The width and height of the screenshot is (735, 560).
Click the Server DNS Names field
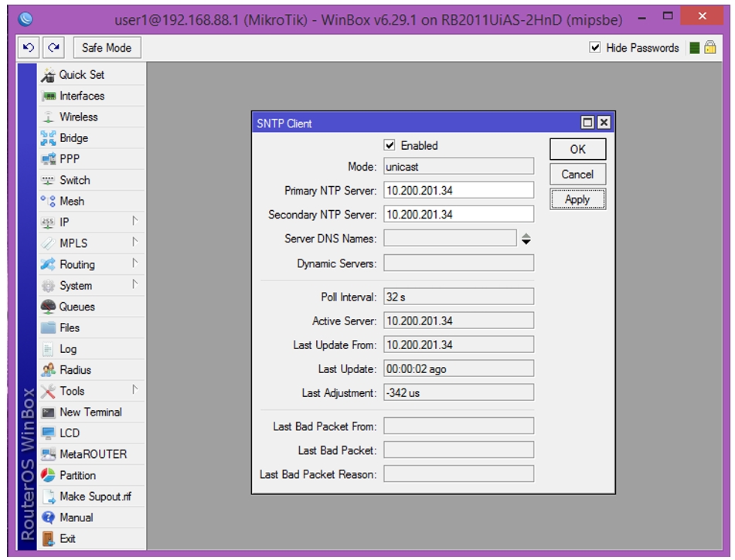(450, 239)
